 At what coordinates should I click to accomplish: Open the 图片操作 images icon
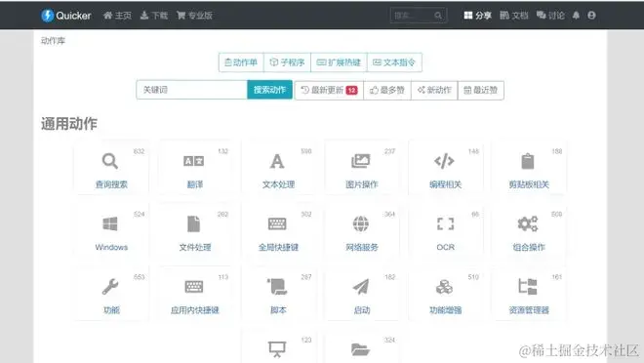click(x=361, y=161)
